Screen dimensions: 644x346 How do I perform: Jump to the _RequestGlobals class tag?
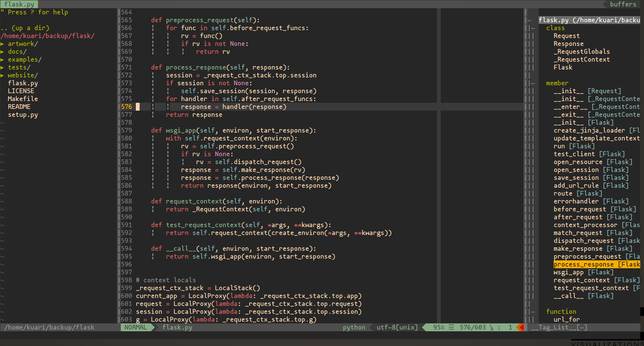(582, 52)
